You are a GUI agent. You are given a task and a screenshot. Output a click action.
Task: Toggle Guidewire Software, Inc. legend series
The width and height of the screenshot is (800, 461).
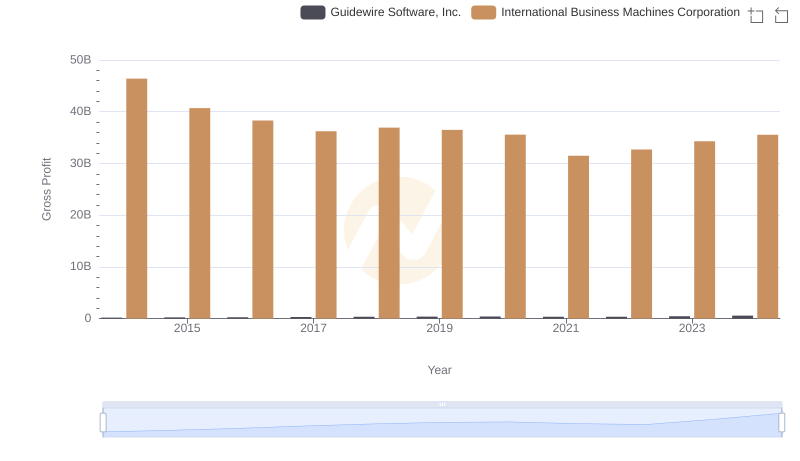click(x=381, y=12)
